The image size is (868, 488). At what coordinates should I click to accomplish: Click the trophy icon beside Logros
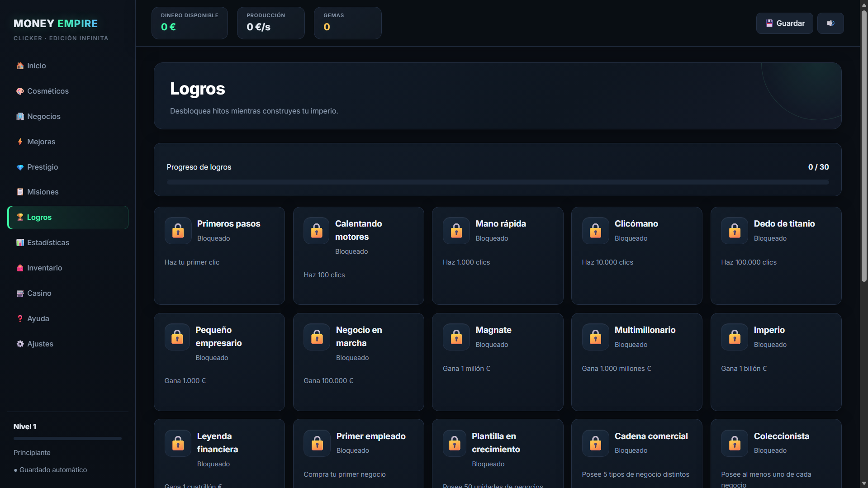(20, 218)
